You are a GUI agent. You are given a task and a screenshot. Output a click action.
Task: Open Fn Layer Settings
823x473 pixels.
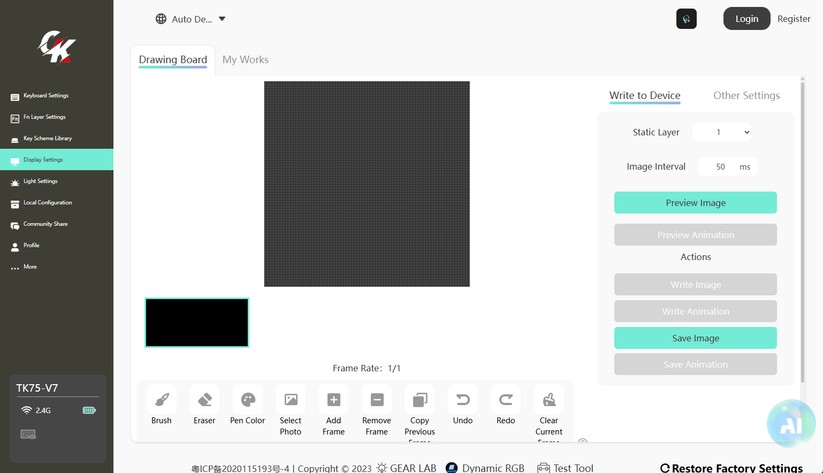[57, 117]
